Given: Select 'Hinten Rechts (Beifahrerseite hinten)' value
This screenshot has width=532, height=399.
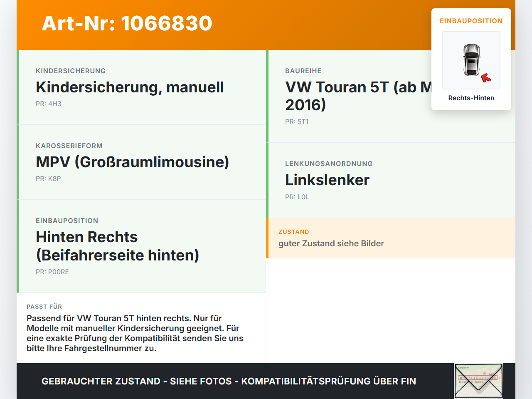Looking at the screenshot, I should tap(118, 246).
